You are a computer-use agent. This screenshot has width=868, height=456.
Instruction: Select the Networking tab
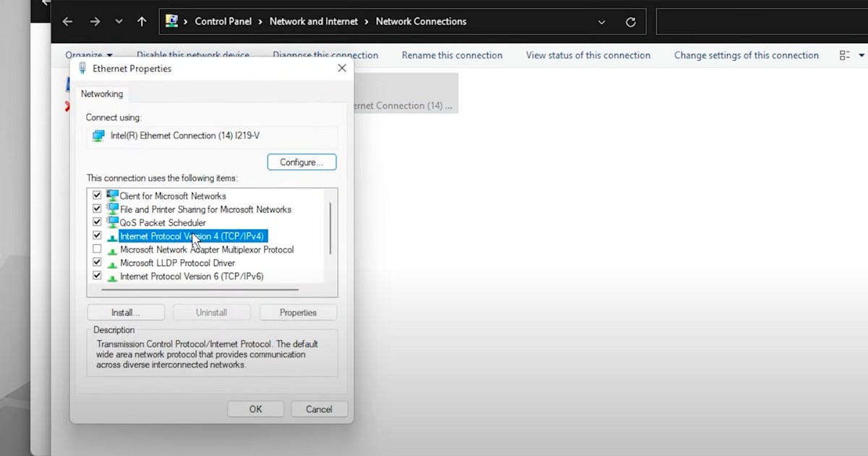tap(102, 94)
